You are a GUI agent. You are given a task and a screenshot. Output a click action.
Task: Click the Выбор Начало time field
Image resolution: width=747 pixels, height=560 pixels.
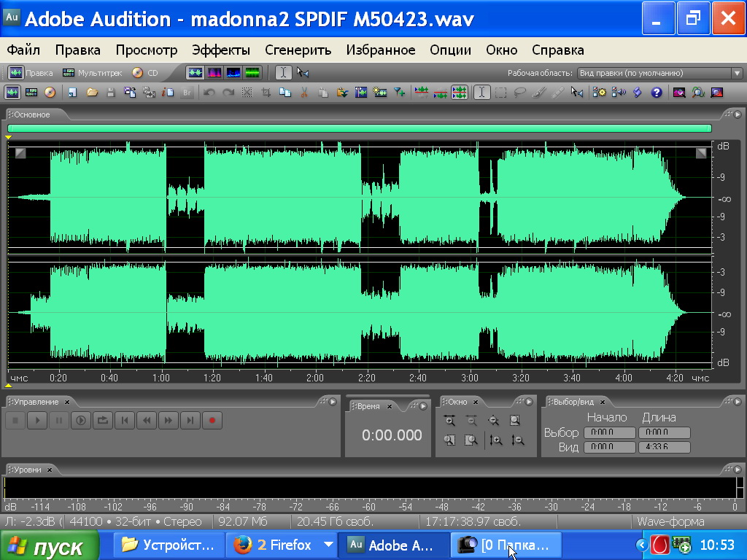click(610, 432)
